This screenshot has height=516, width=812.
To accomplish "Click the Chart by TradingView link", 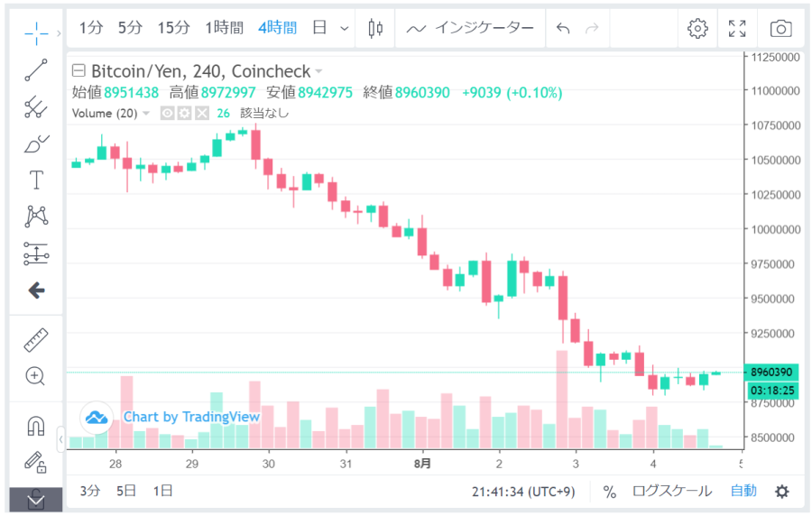I will click(191, 416).
